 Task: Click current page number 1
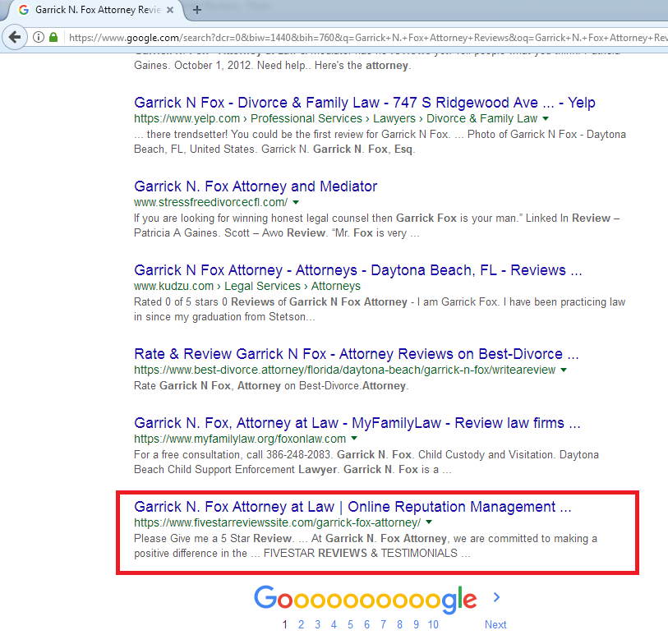tap(284, 625)
